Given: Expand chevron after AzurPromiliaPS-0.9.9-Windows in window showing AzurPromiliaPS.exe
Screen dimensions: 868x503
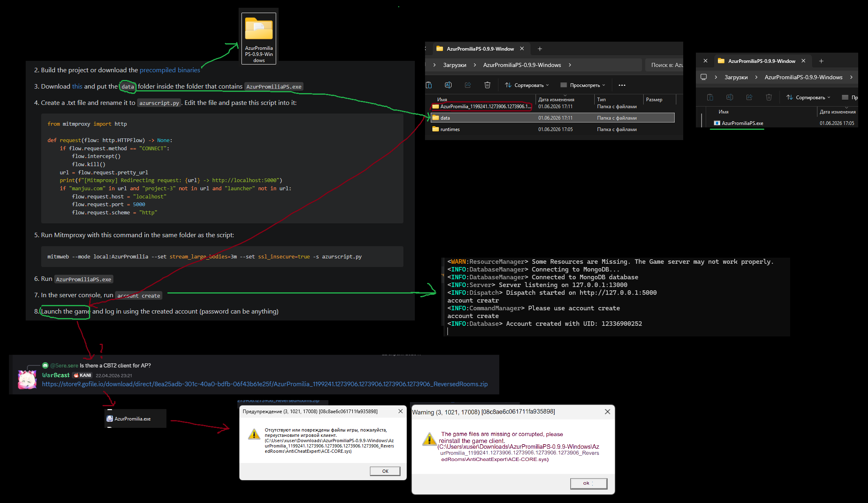Looking at the screenshot, I should coord(851,77).
